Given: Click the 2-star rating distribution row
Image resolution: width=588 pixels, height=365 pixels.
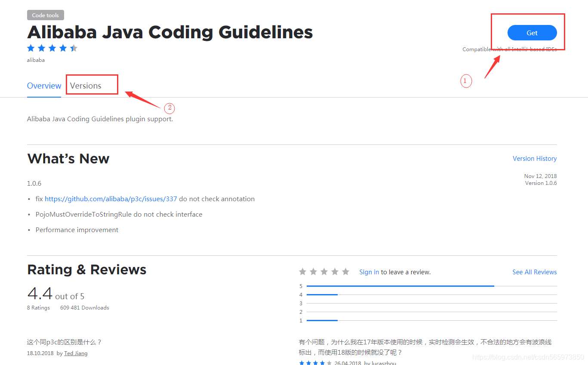Looking at the screenshot, I should pos(428,312).
